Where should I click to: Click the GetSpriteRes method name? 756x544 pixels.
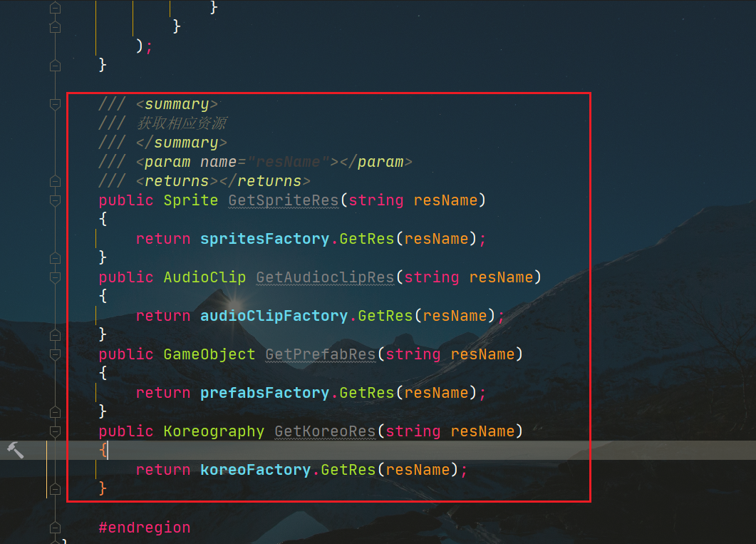(283, 200)
